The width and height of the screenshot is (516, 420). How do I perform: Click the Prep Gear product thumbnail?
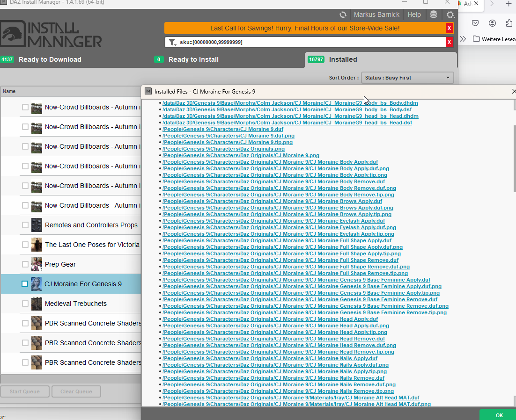coord(37,265)
